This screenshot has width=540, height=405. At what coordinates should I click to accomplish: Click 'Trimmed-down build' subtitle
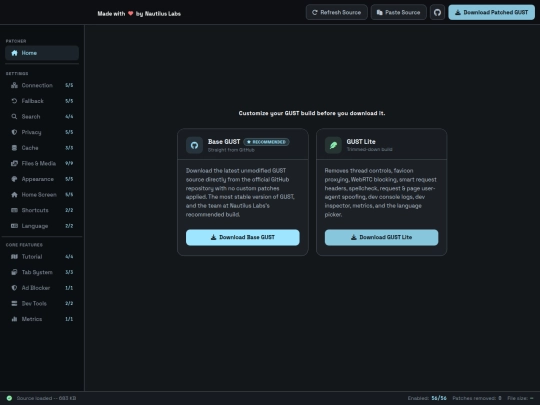[x=369, y=149]
